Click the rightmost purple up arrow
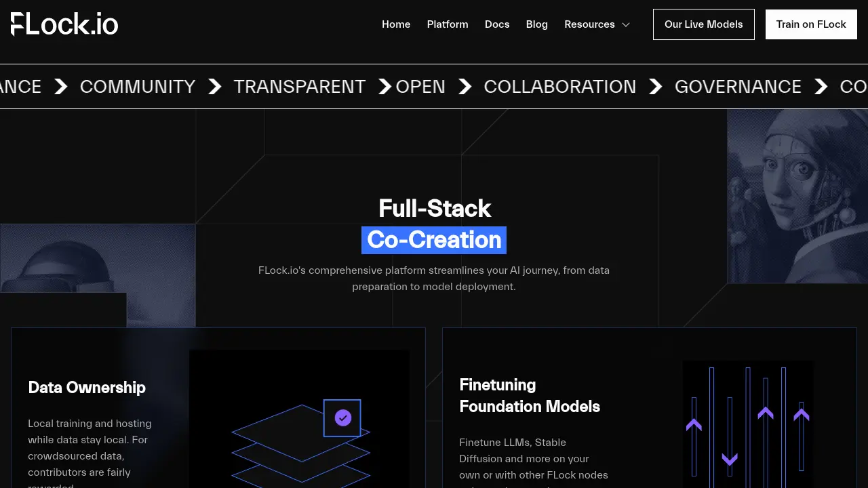 point(802,413)
